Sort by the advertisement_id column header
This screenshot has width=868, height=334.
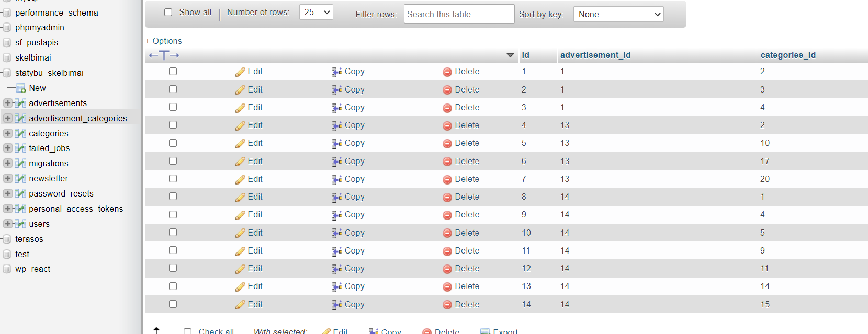click(595, 55)
